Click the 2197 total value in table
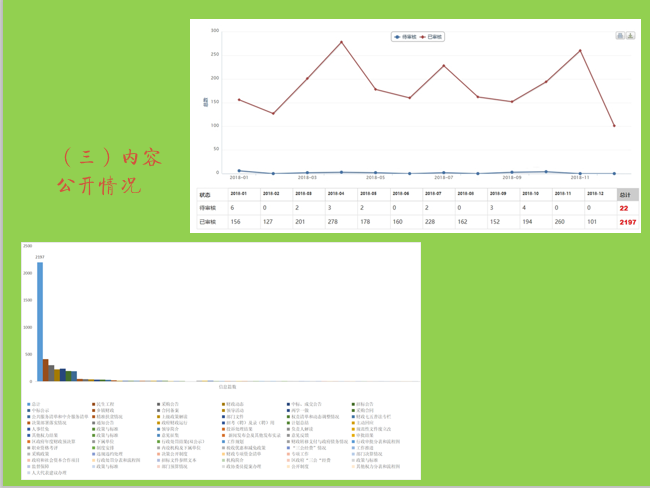650x488 pixels. [x=624, y=222]
